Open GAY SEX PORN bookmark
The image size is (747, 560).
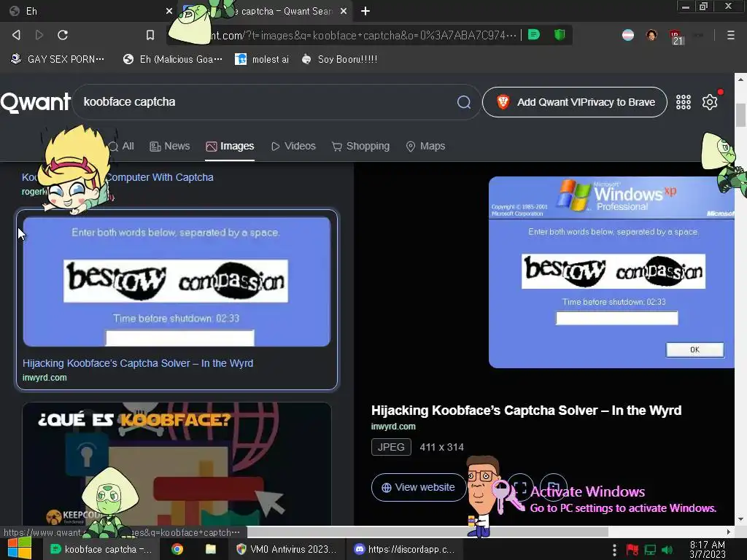[x=58, y=59]
